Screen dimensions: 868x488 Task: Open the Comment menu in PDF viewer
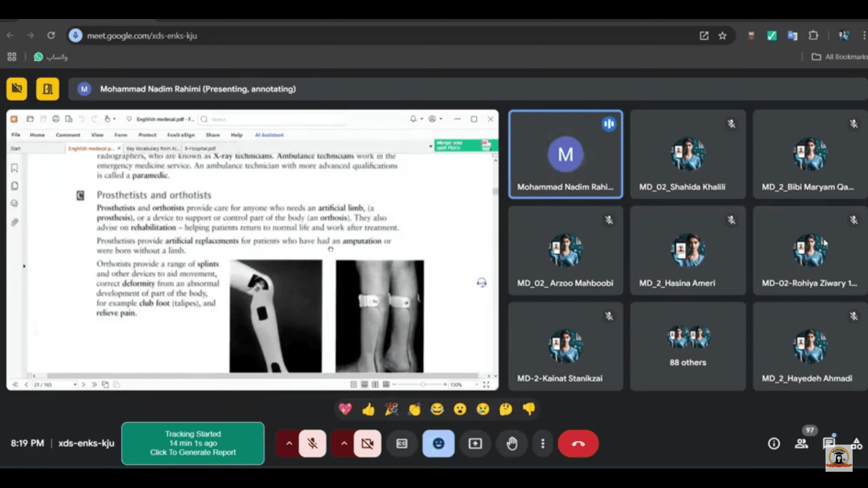[x=68, y=135]
